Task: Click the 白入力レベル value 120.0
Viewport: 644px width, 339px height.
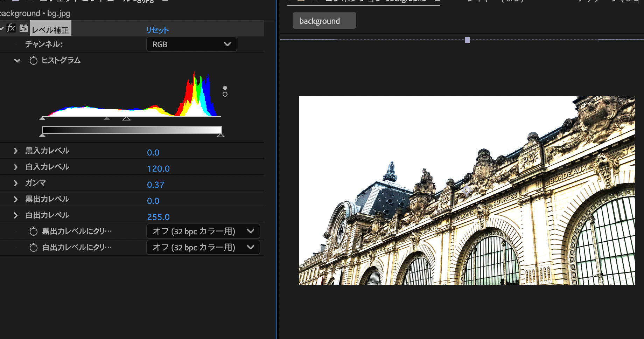Action: tap(158, 169)
